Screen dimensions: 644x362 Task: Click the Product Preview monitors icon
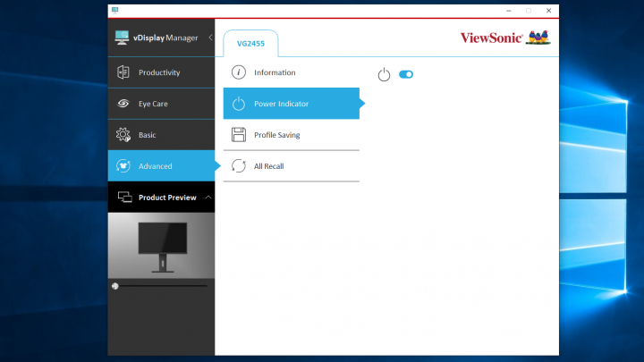[x=125, y=197]
